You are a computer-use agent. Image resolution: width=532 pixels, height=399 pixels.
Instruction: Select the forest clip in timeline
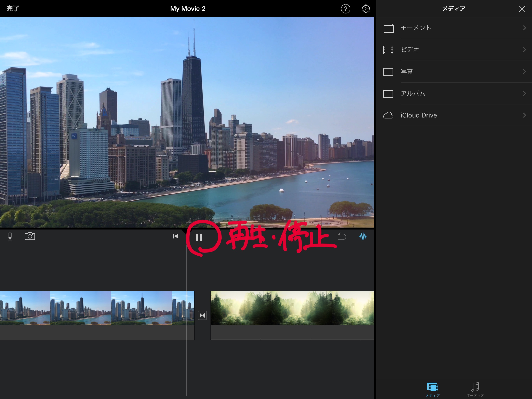[x=292, y=308]
